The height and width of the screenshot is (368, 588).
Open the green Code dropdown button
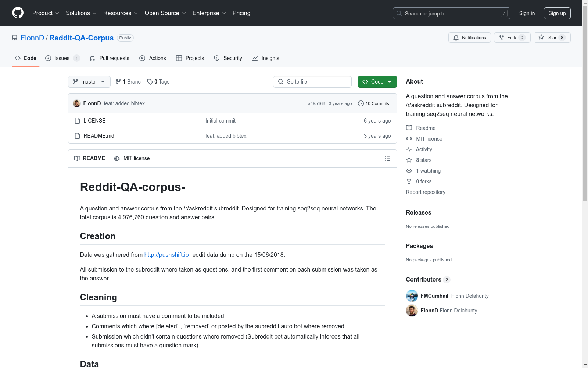coord(377,82)
